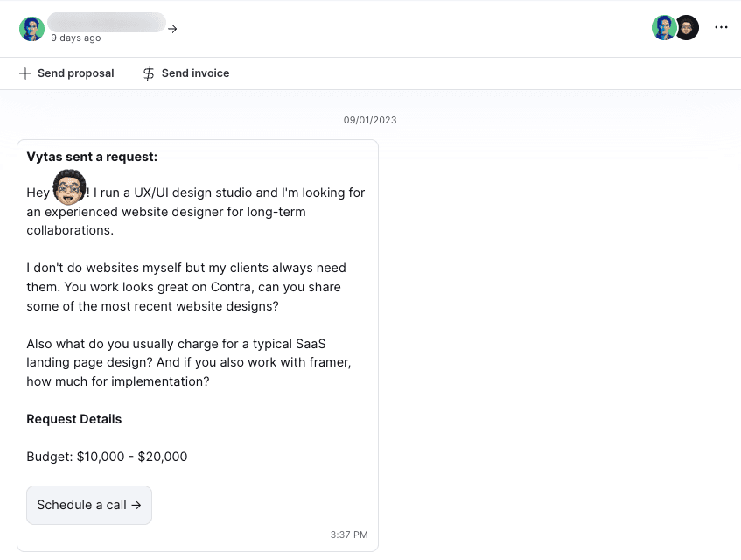
Task: Open the blurred sender name link
Action: click(107, 22)
